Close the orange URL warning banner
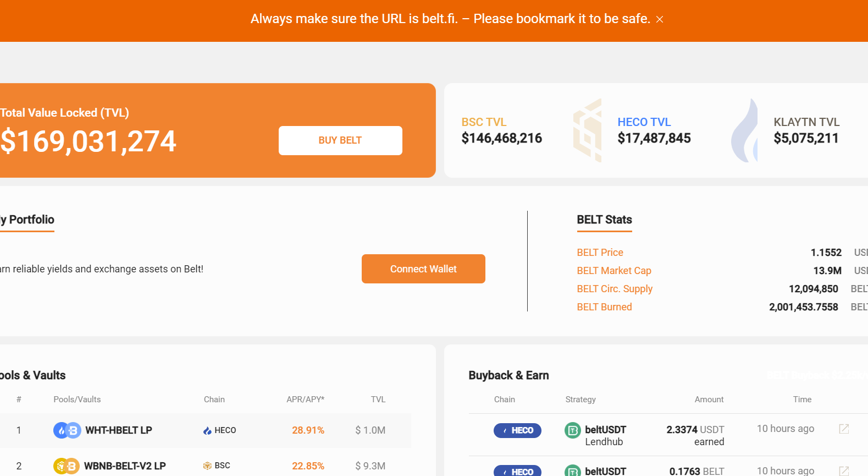This screenshot has width=868, height=476. (x=660, y=19)
